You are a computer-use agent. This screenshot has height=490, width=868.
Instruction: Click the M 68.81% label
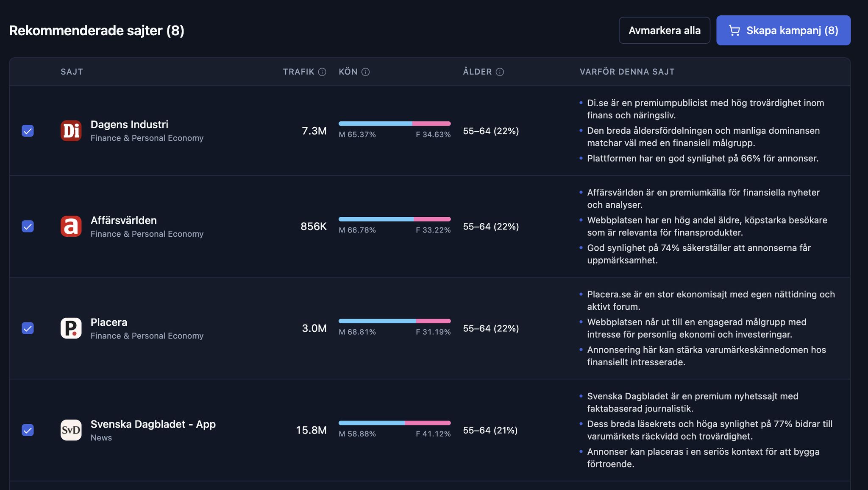click(357, 332)
